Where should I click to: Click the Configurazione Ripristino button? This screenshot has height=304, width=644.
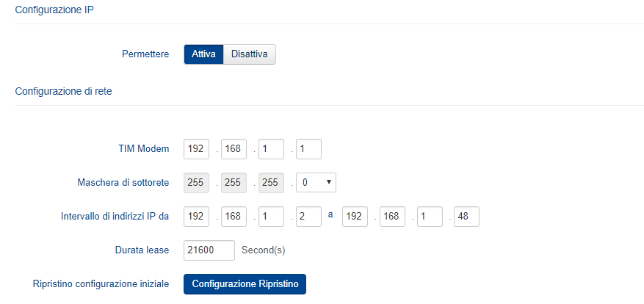[x=245, y=284]
